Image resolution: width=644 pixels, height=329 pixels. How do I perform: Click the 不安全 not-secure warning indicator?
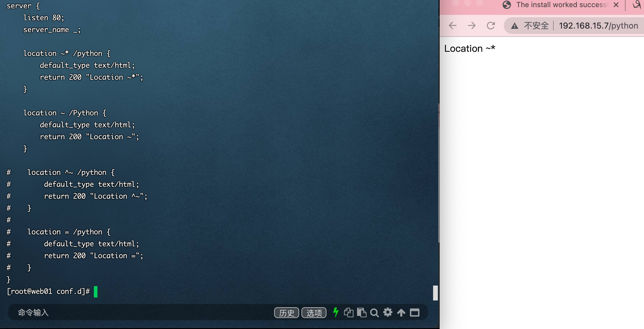coord(530,26)
